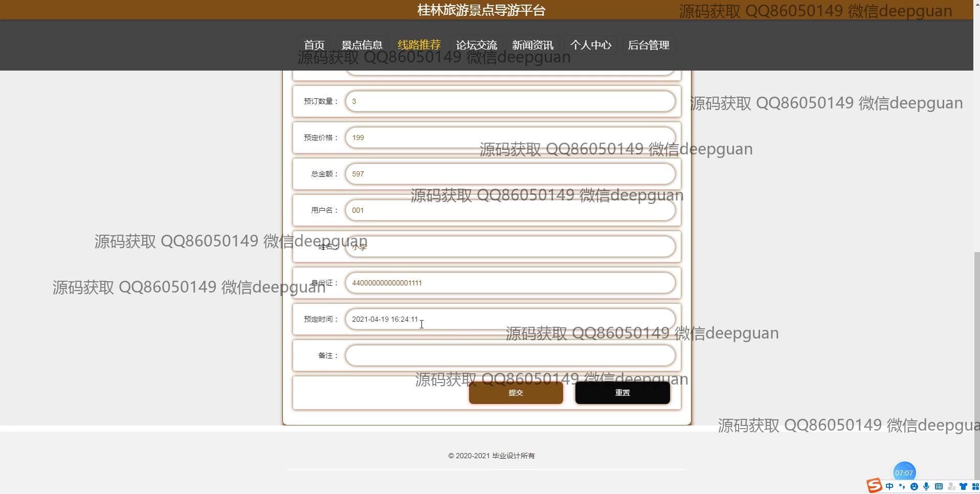Open the Sogou skin shirt icon
Viewport: 980px width, 494px height.
coord(963,486)
